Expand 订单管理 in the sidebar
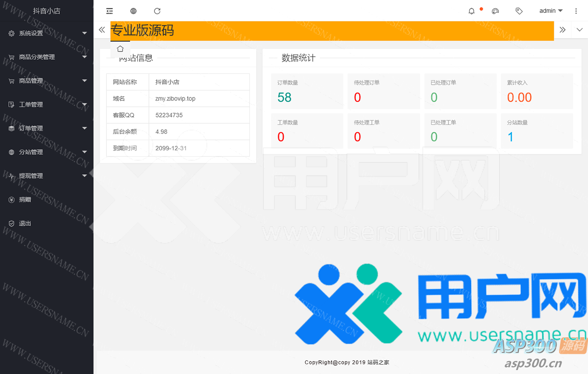 coord(47,128)
